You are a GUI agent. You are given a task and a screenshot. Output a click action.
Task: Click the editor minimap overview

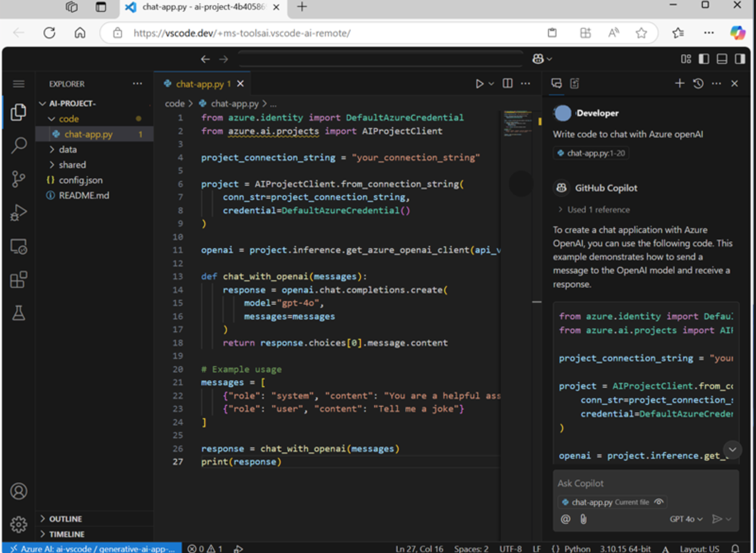pyautogui.click(x=518, y=124)
